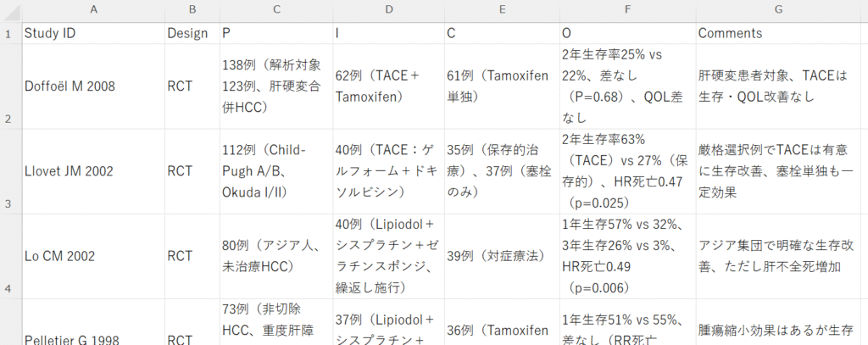The image size is (868, 345).
Task: Select column G header
Action: click(x=777, y=8)
